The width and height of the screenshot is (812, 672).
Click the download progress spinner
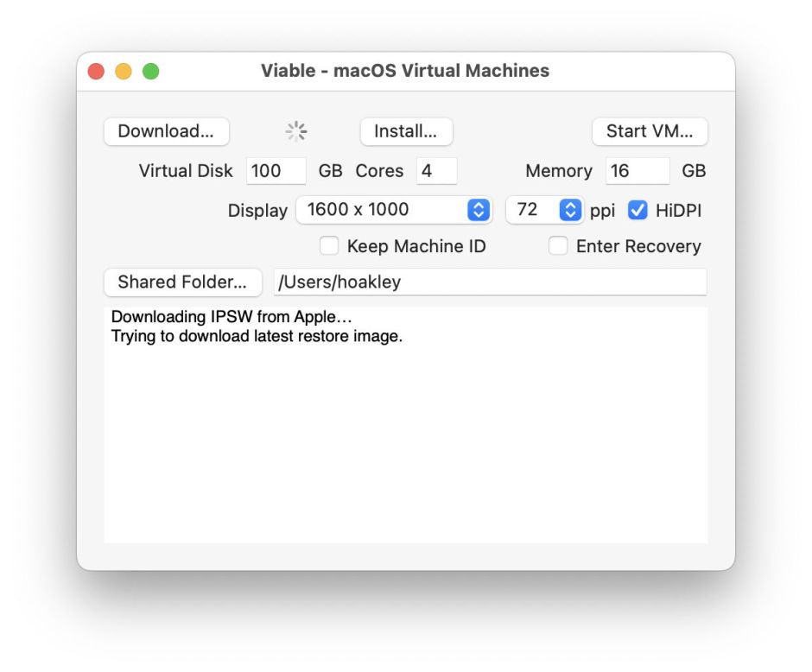(x=296, y=130)
